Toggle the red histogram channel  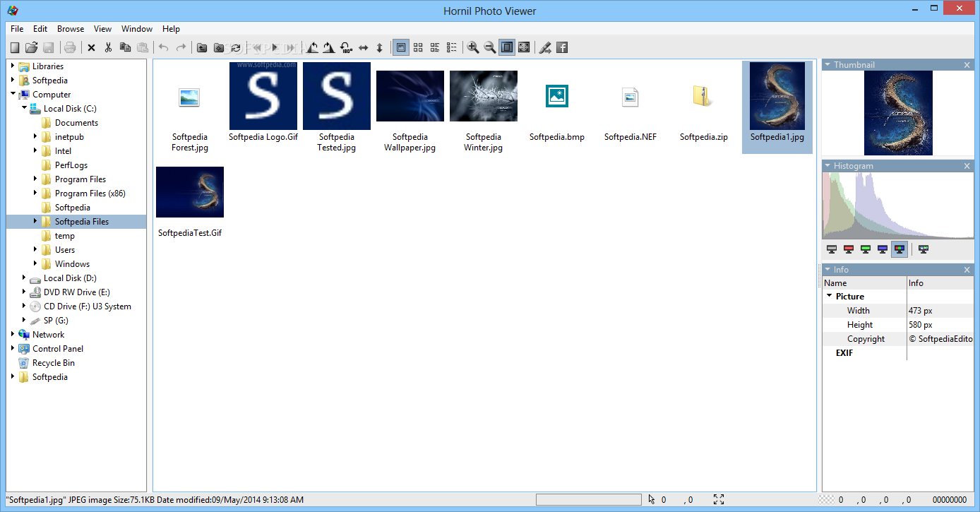point(849,249)
